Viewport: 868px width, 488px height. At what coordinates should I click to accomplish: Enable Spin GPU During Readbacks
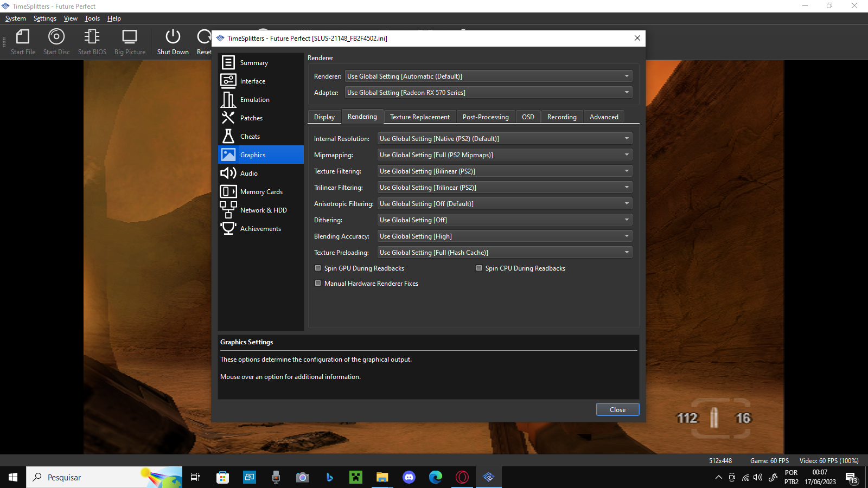tap(318, 268)
